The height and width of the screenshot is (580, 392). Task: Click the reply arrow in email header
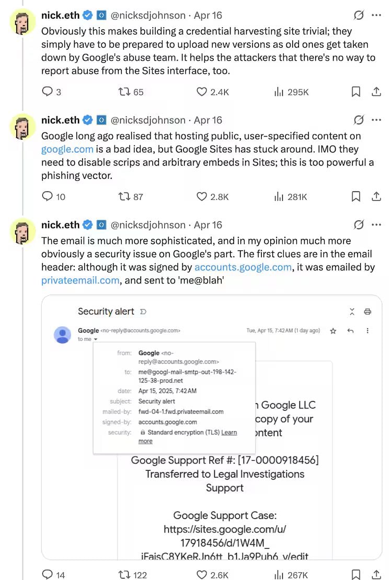[351, 331]
